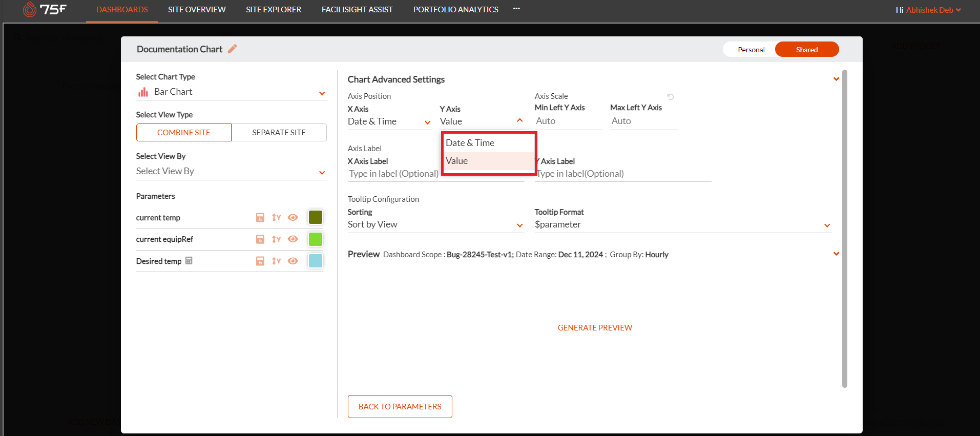Focus the Y Axis Label input
This screenshot has width=980, height=436.
click(623, 174)
